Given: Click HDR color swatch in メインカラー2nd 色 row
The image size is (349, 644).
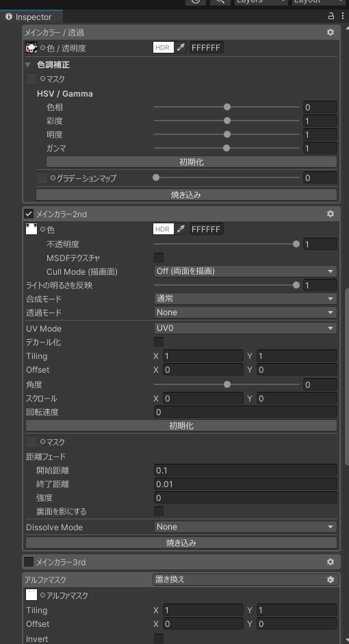Looking at the screenshot, I should [x=164, y=229].
